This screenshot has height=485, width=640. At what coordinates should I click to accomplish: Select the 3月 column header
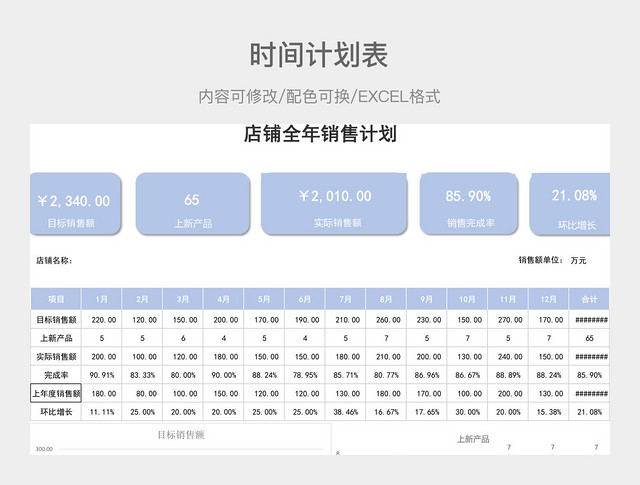tap(183, 299)
